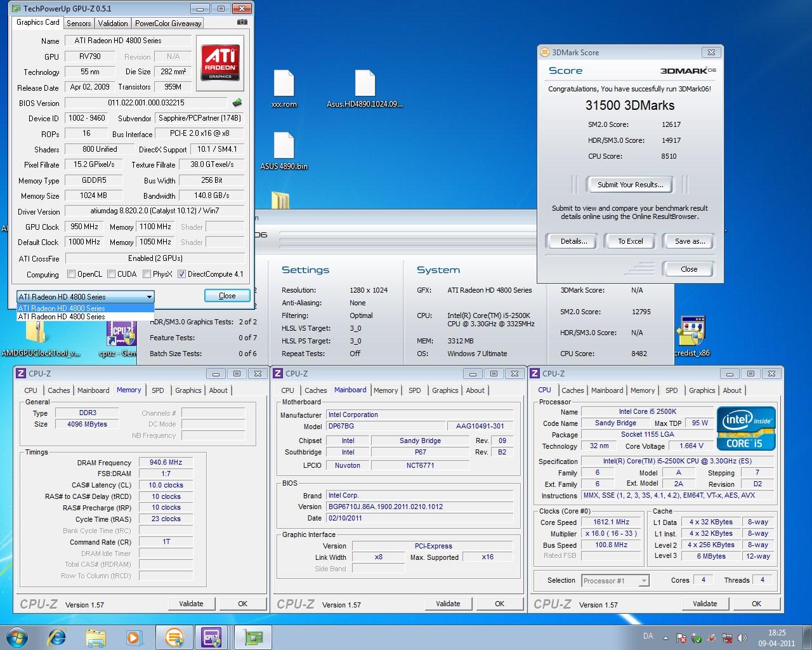
Task: Switch to the orange 3DMark taskbar button
Action: [x=174, y=637]
